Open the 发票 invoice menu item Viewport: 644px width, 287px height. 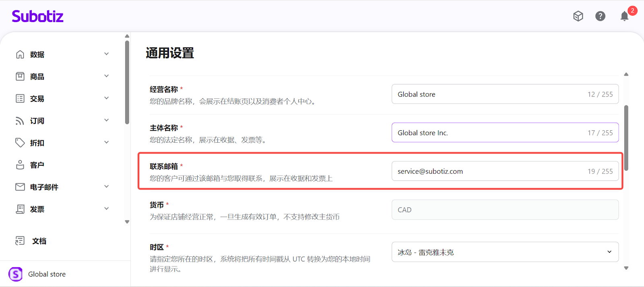(x=37, y=209)
